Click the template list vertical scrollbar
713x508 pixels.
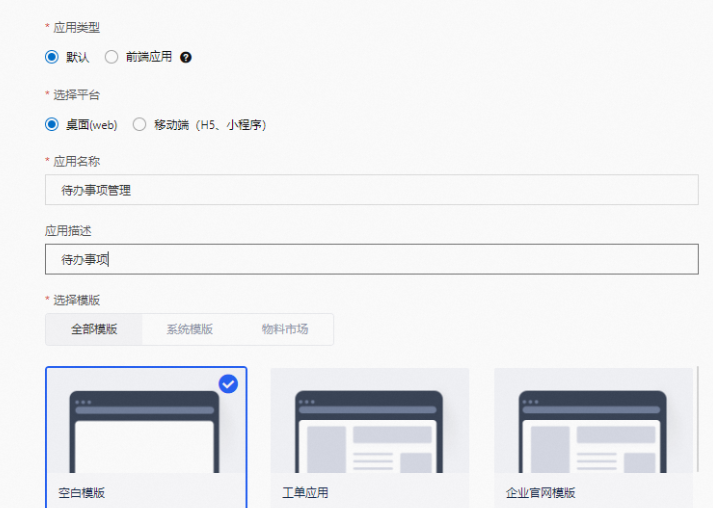698,419
